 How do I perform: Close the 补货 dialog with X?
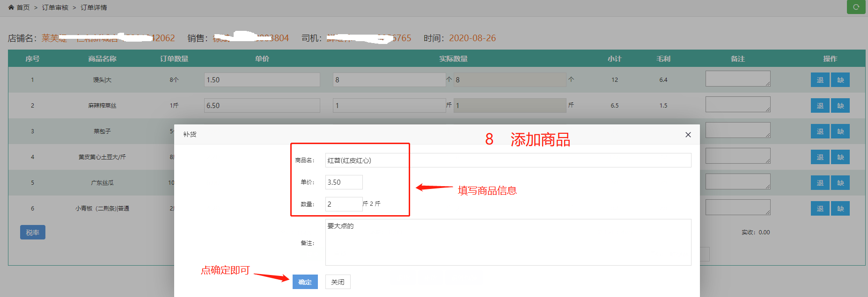coord(688,135)
